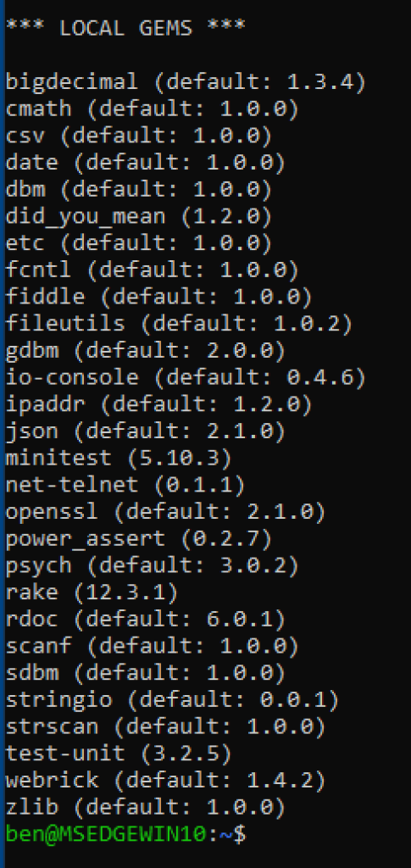411x868 pixels.
Task: Select the ipaddr gem entry
Action: 158,404
